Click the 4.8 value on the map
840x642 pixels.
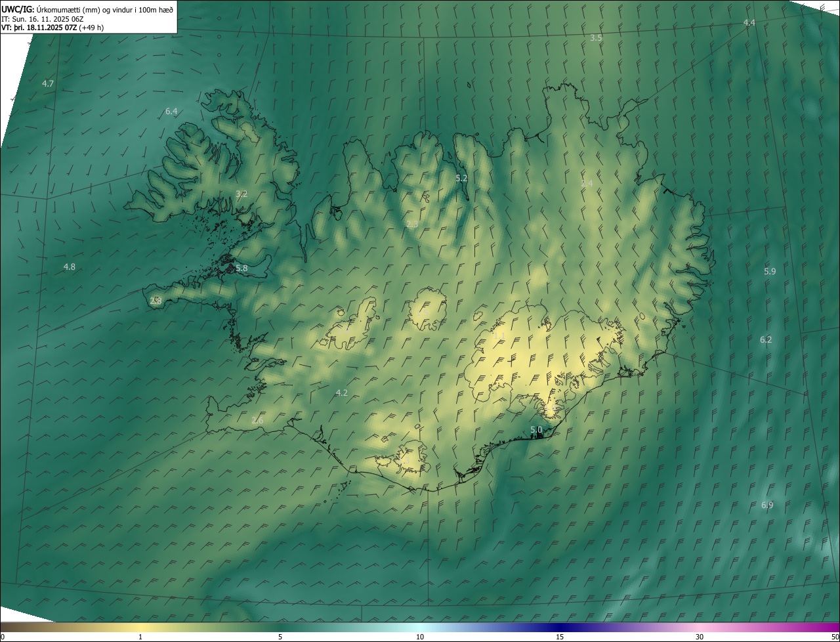(69, 267)
